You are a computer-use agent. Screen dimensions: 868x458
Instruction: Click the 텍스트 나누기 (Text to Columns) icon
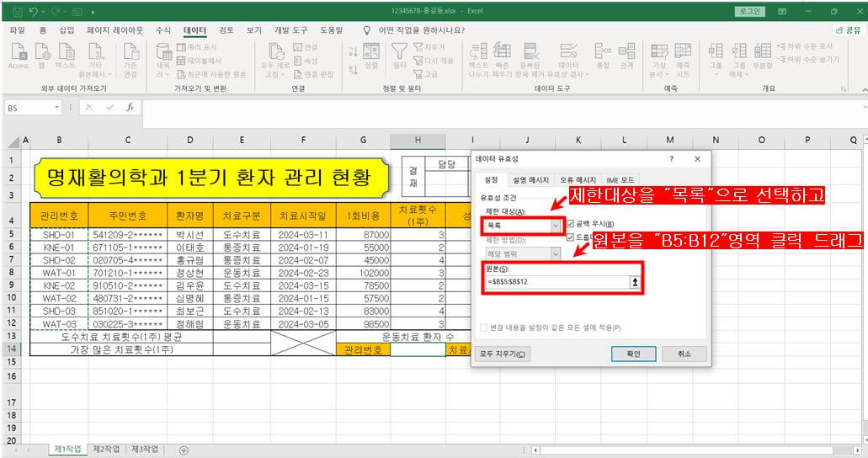[478, 61]
